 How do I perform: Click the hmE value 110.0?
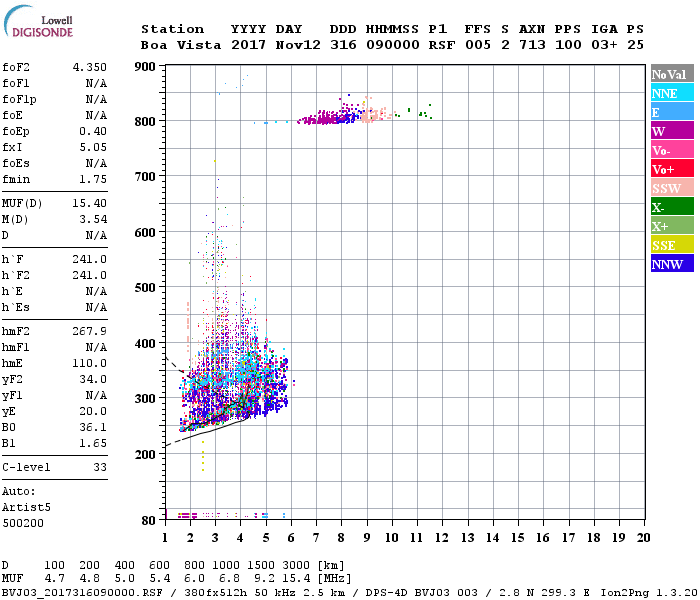point(90,363)
